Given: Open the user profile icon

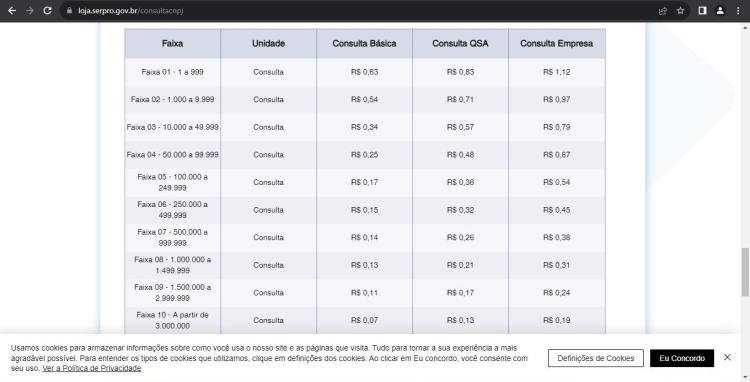Looking at the screenshot, I should click(x=720, y=11).
